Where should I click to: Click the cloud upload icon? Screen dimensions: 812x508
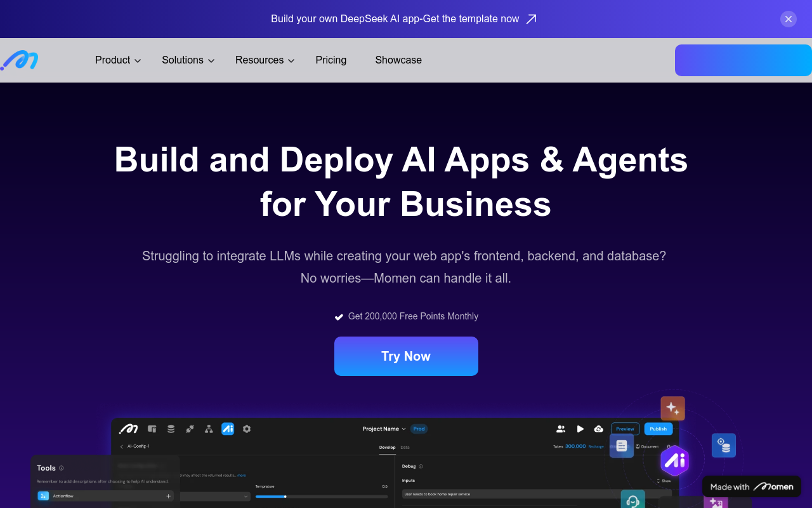coord(598,429)
